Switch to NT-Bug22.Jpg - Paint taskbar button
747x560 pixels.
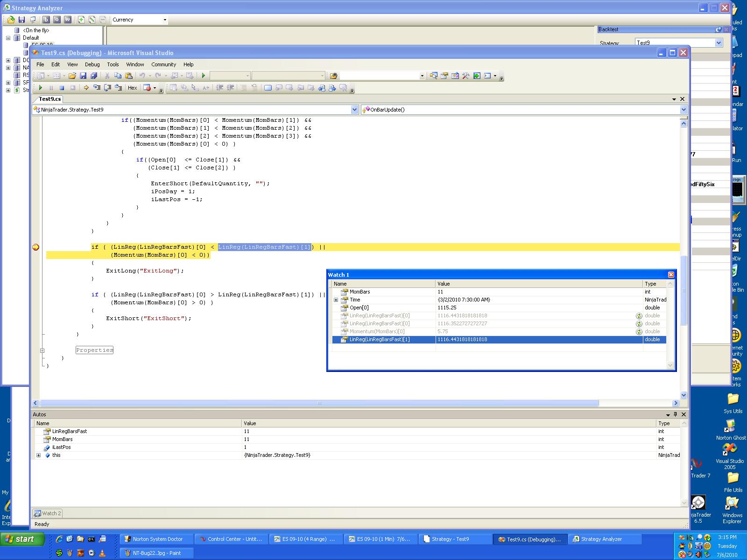coord(156,553)
